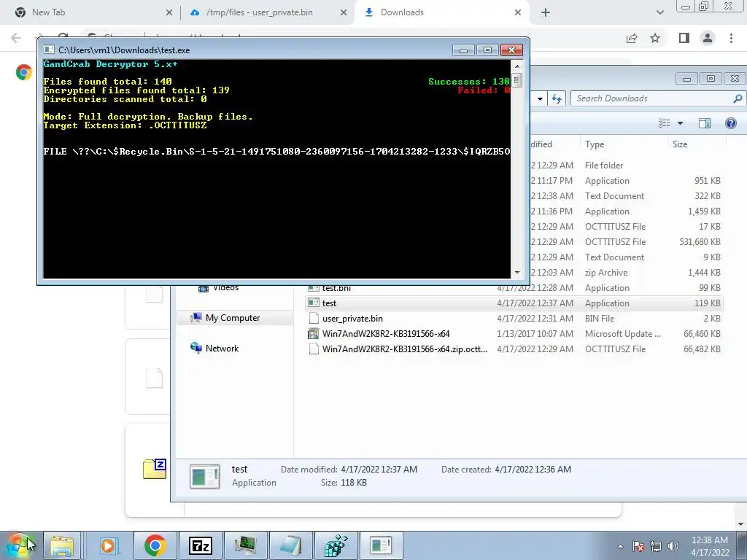The height and width of the screenshot is (560, 747).
Task: Select the test.bnl file row
Action: (x=514, y=289)
